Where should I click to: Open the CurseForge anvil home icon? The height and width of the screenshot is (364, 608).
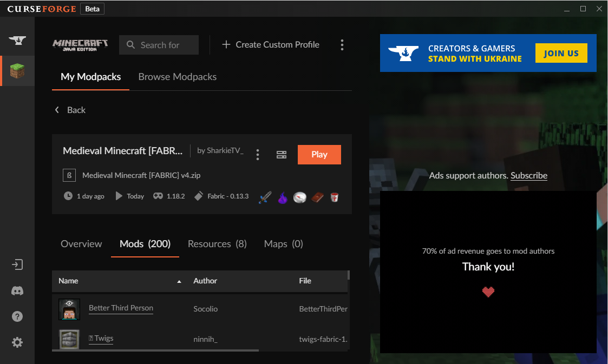[x=17, y=40]
